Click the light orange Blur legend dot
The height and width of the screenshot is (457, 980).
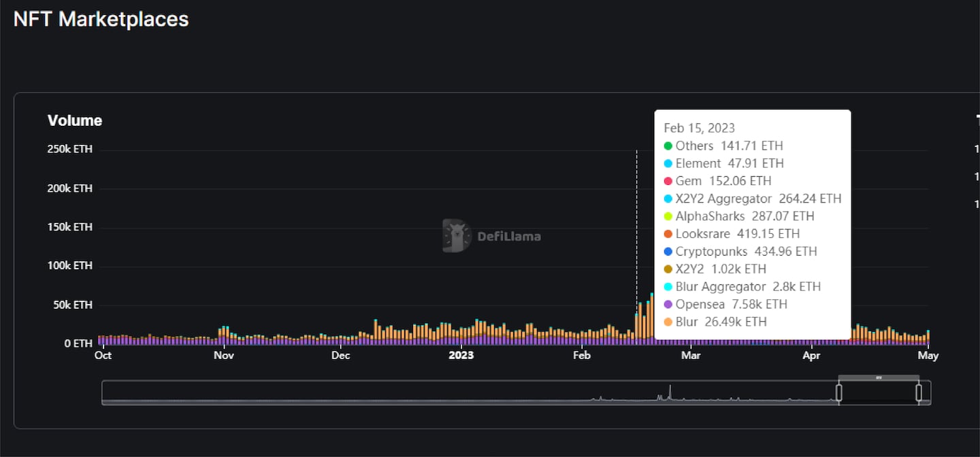668,322
